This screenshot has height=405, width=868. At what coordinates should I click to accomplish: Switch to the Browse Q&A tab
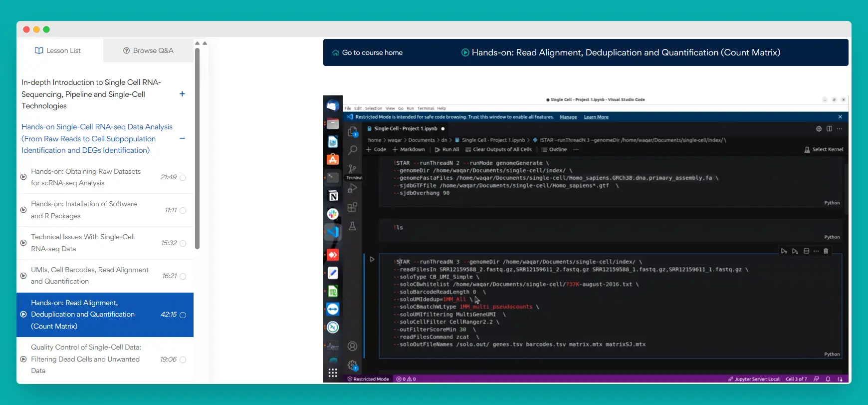(x=148, y=50)
